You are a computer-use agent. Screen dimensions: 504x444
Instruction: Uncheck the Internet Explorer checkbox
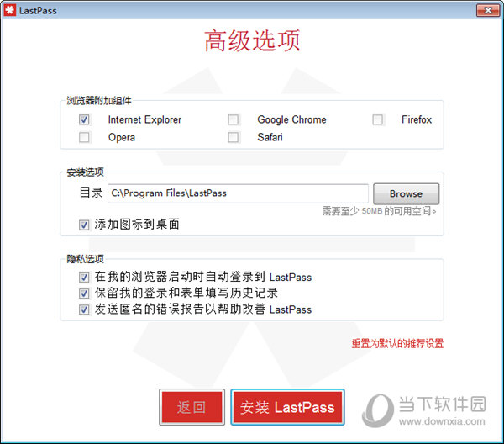point(84,119)
